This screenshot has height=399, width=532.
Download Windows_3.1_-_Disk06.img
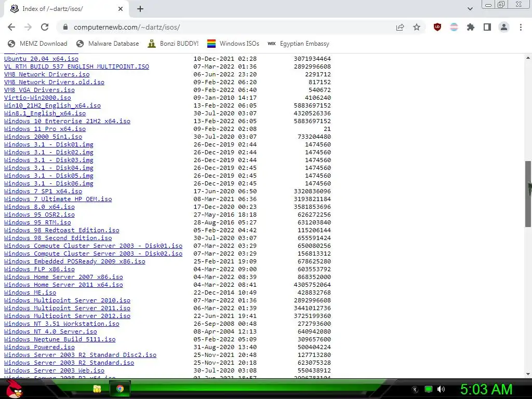pyautogui.click(x=48, y=183)
